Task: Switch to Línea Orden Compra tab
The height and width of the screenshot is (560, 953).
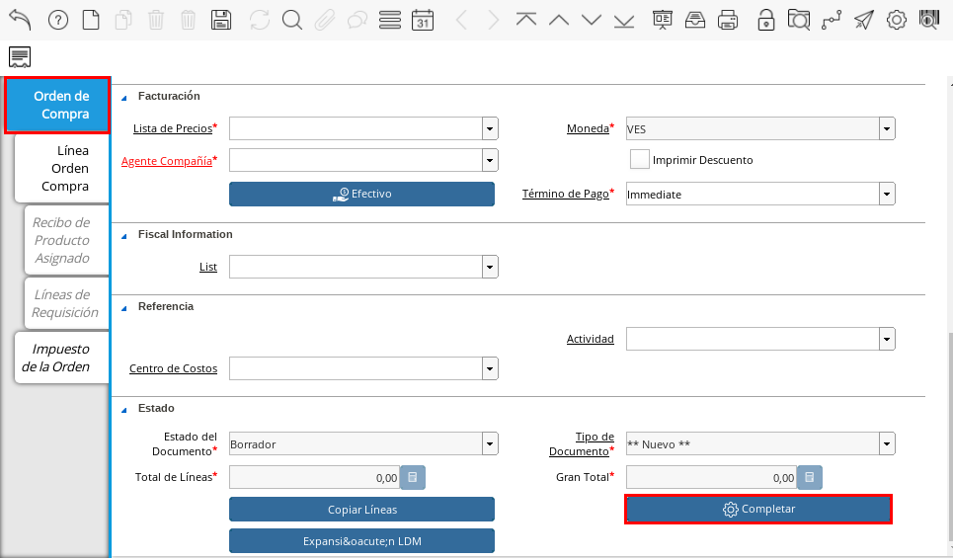Action: click(x=62, y=169)
